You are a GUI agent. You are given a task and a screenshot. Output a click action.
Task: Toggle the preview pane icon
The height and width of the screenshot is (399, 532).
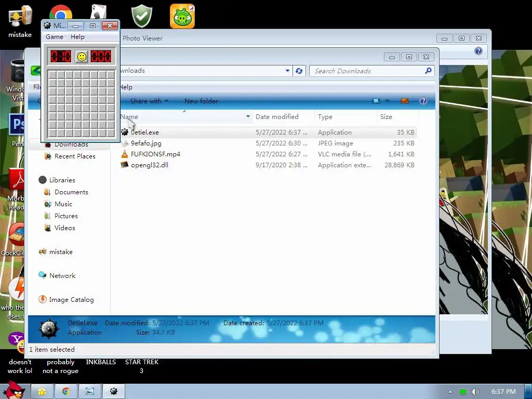(404, 101)
